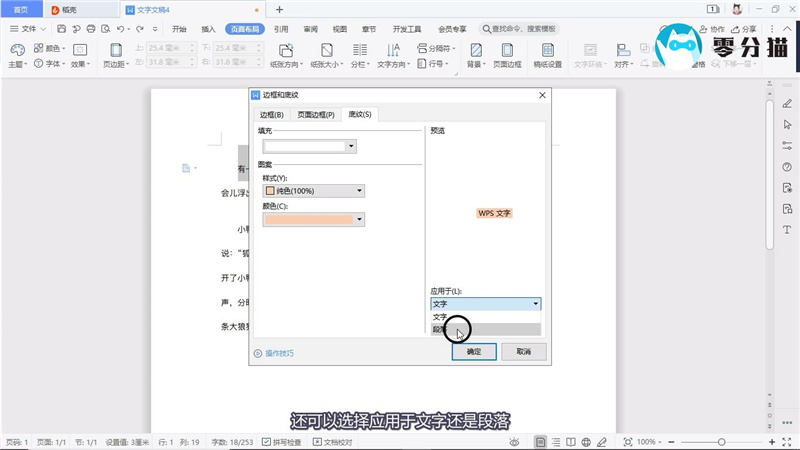This screenshot has height=450, width=800.
Task: Click the 纸张方向 (page orientation) icon
Action: point(286,50)
